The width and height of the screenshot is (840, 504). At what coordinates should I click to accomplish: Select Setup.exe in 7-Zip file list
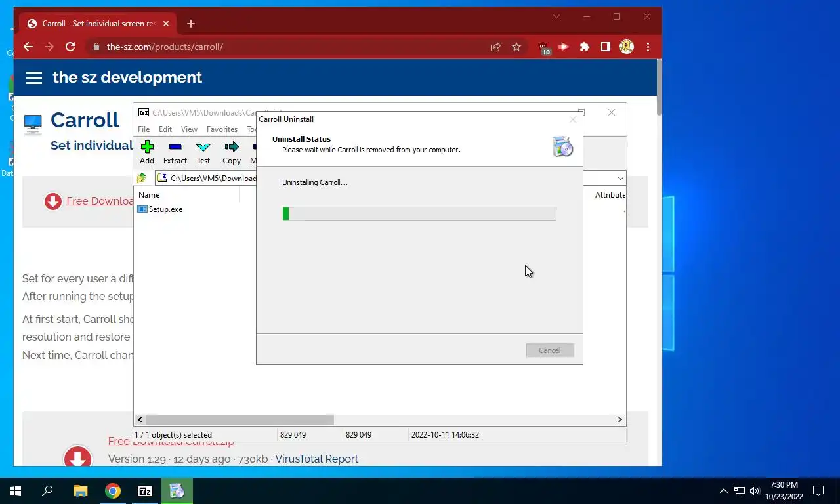pos(160,209)
